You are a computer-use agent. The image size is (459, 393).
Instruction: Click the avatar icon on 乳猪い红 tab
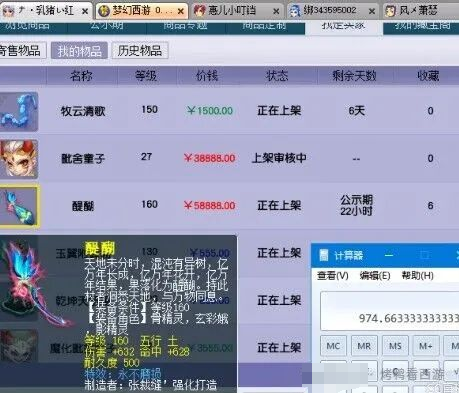[x=8, y=11]
